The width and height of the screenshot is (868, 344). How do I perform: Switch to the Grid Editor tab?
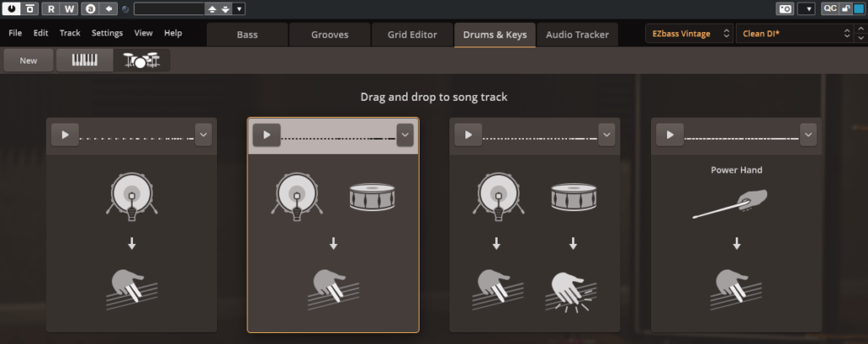[x=412, y=34]
